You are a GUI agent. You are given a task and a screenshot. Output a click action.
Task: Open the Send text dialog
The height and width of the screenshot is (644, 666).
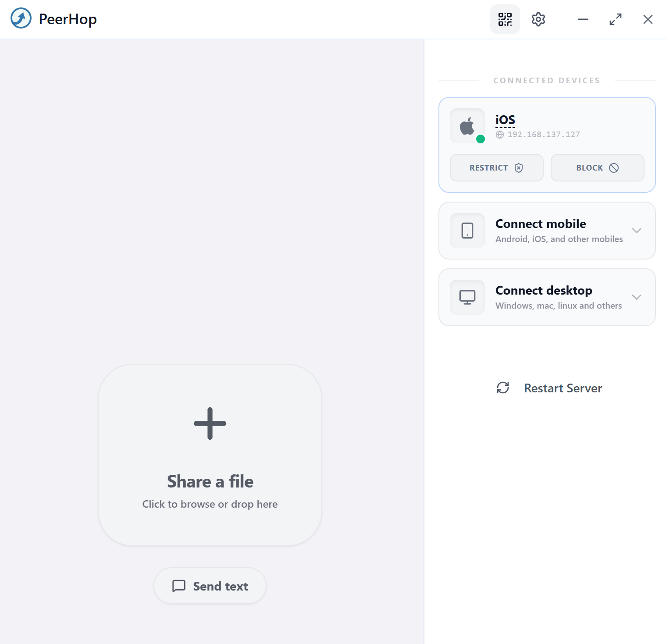click(x=210, y=586)
